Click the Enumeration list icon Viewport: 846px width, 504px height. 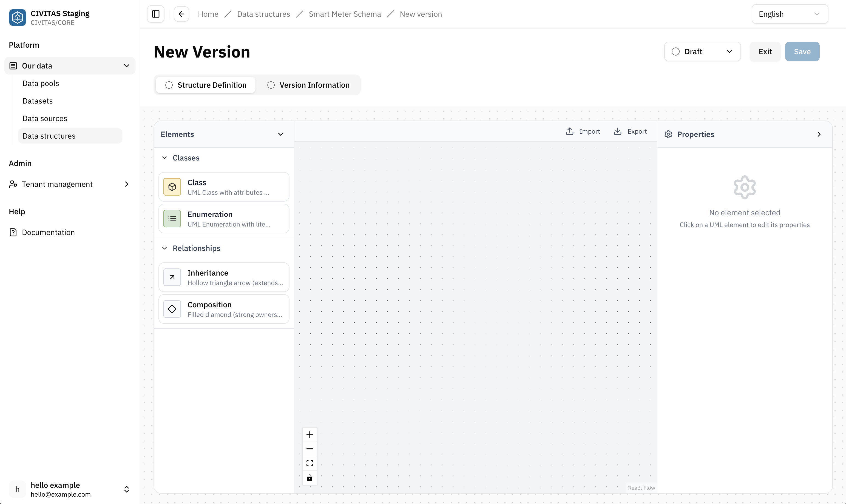point(172,219)
